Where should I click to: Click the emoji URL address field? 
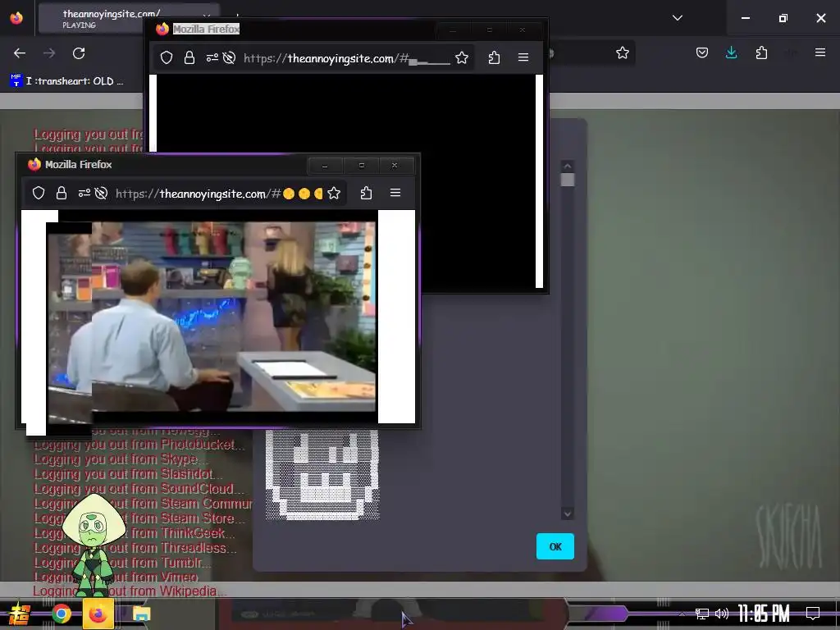218,194
